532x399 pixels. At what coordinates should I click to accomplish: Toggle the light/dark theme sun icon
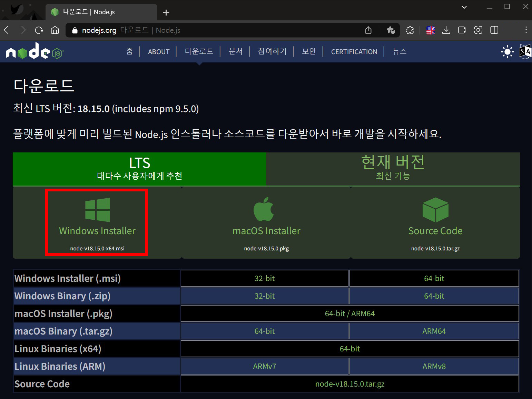(507, 52)
